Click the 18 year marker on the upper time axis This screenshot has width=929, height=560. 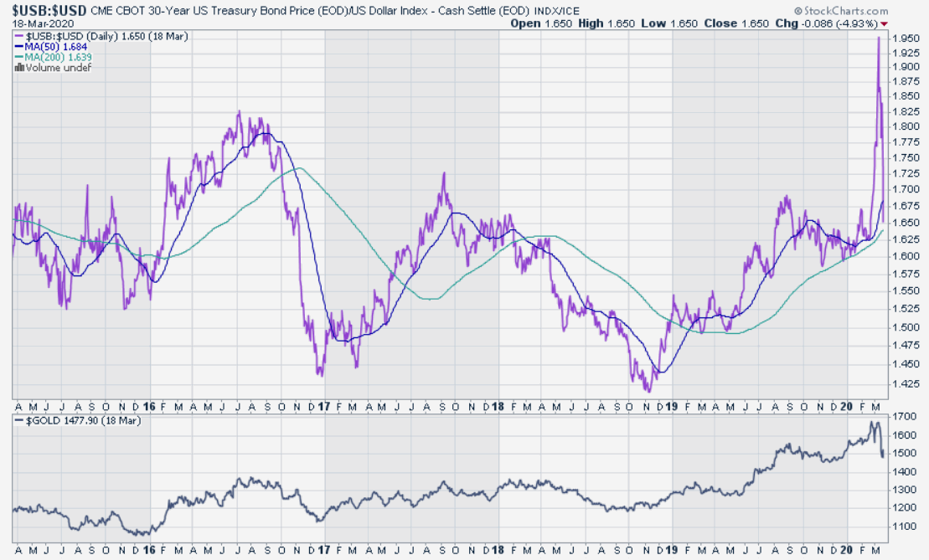point(498,407)
